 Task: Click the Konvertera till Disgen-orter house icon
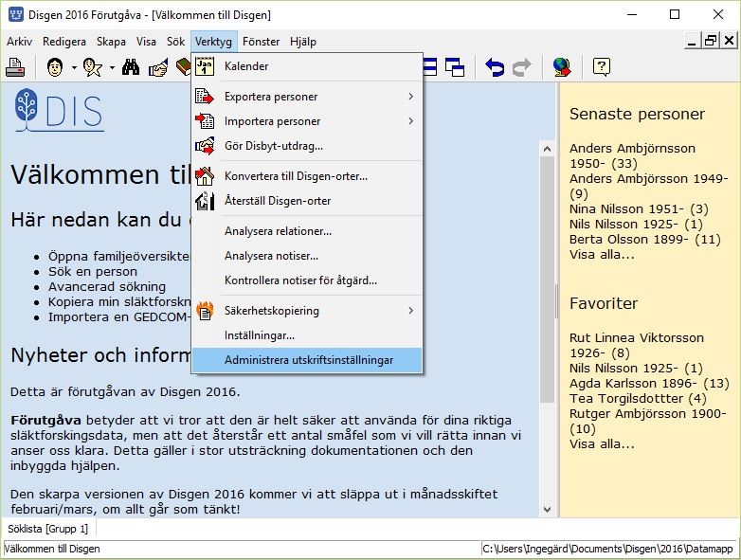(205, 176)
